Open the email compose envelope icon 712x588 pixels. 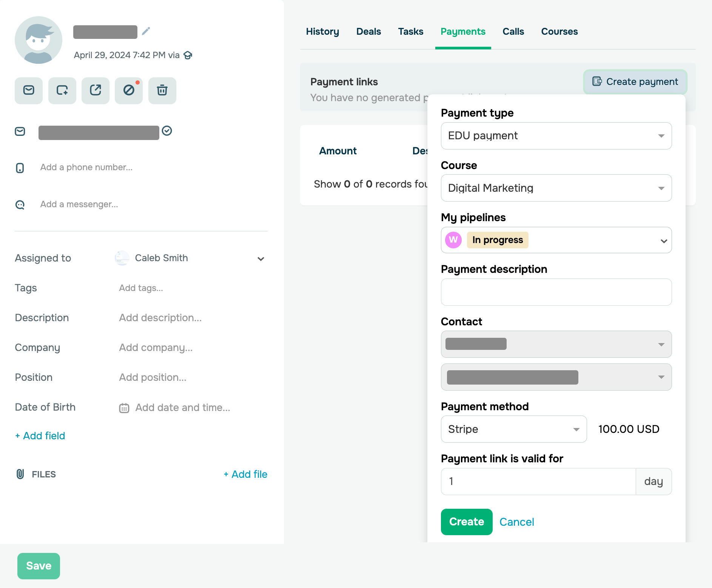click(x=28, y=91)
